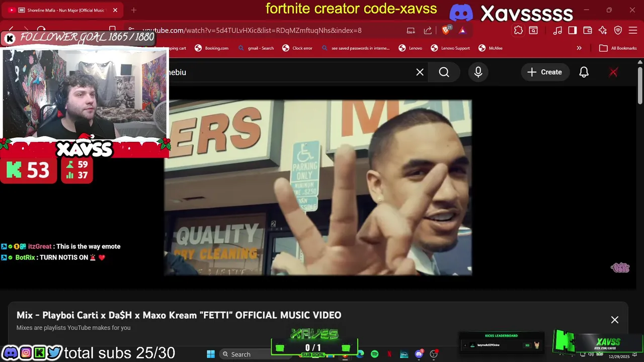Open Clock error bookmark
The height and width of the screenshot is (362, 644).
[297, 48]
